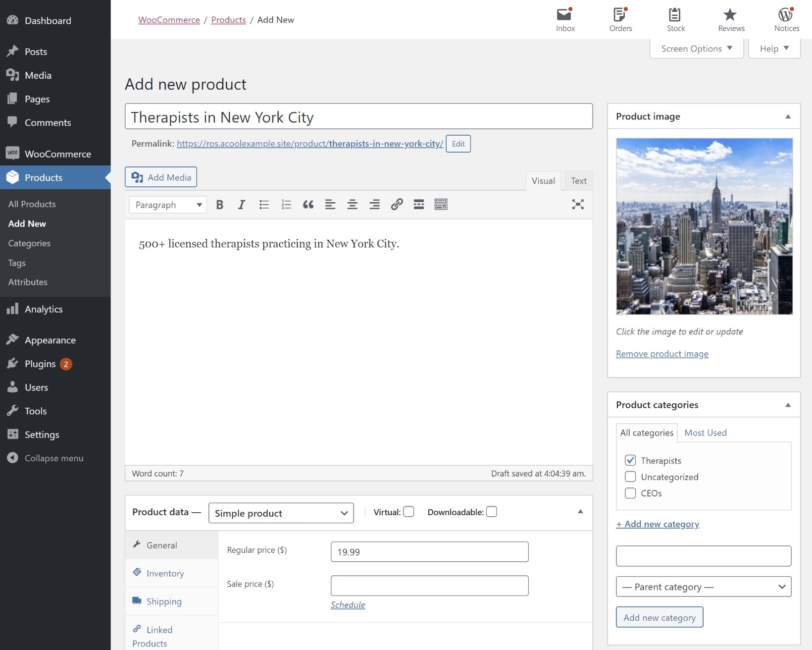Insert a blockquote in the editor

coord(308,204)
